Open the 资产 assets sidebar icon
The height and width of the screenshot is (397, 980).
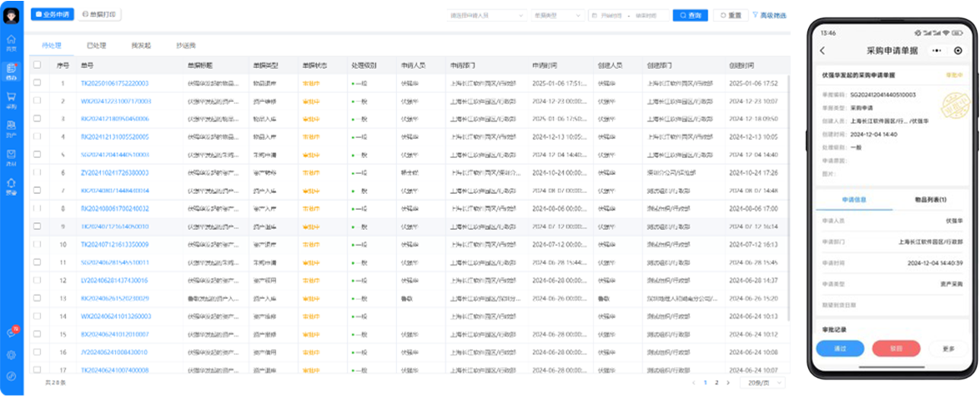11,126
